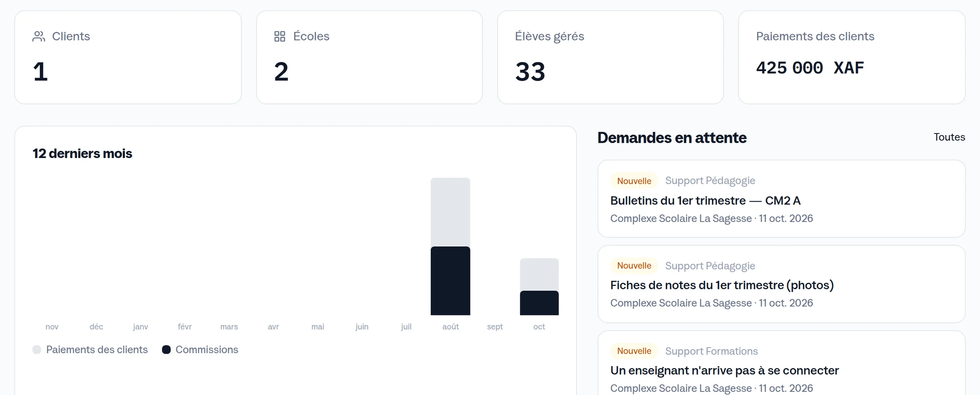
Task: Select the dark commissions bar for oct
Action: click(x=539, y=303)
